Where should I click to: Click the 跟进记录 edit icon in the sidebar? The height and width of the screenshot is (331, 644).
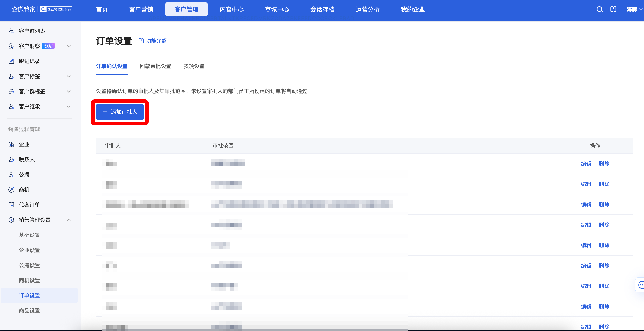point(11,61)
